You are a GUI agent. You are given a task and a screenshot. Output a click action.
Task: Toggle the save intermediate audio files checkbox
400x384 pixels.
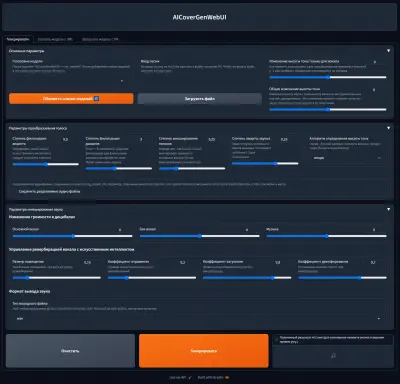[x=15, y=192]
